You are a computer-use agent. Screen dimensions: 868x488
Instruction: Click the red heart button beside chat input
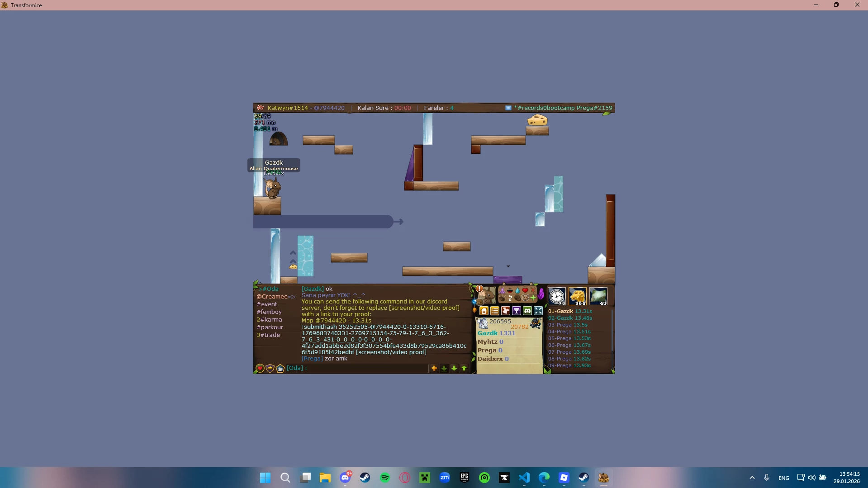coord(260,369)
